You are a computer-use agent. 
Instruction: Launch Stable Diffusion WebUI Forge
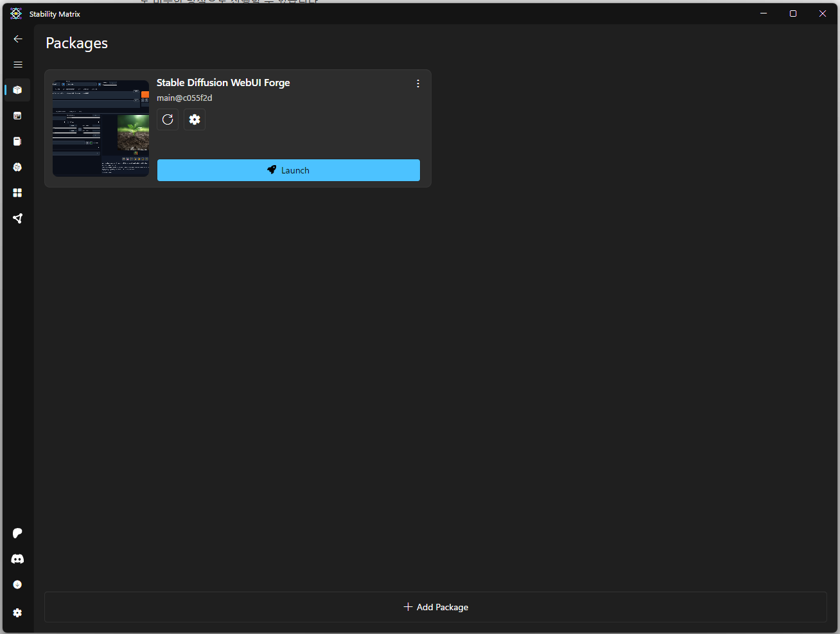[288, 170]
